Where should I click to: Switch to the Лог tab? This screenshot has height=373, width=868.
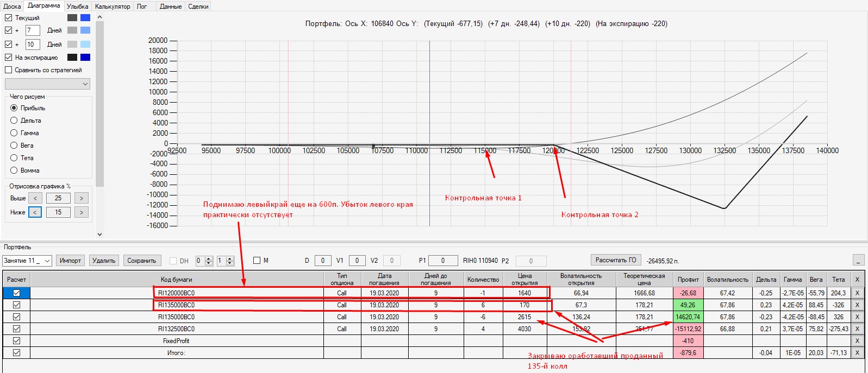[x=142, y=7]
